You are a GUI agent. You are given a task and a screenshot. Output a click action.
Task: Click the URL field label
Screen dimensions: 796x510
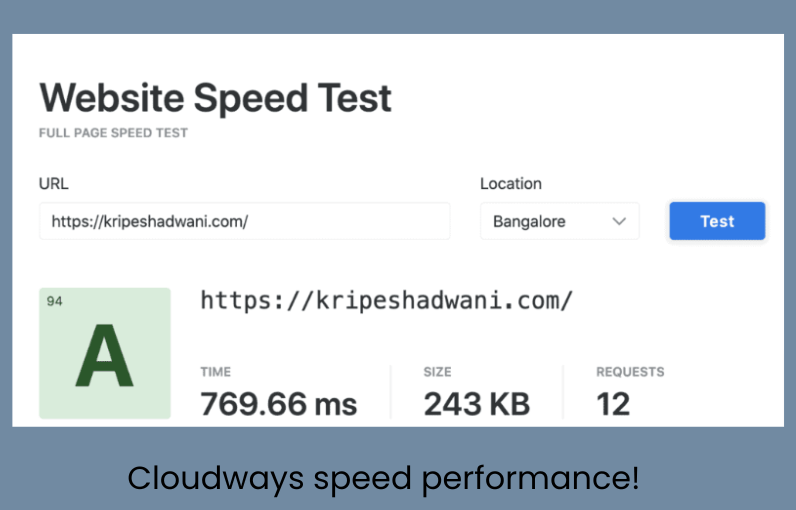pyautogui.click(x=53, y=184)
